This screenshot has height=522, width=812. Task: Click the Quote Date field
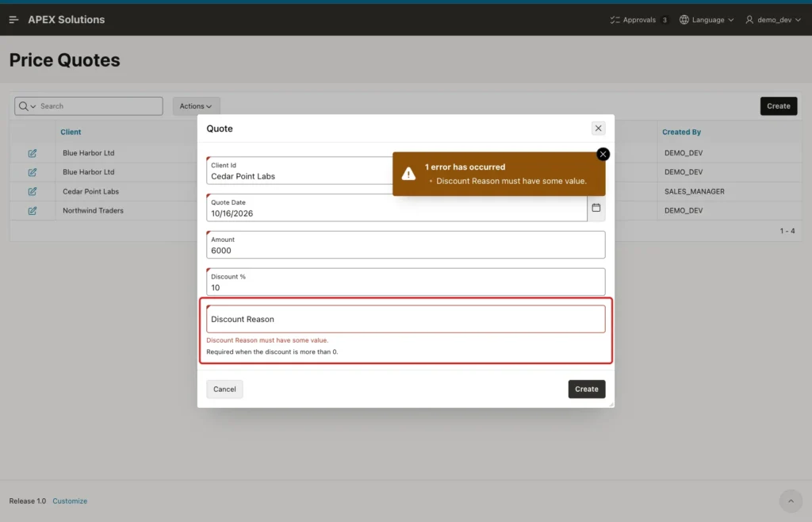click(396, 208)
